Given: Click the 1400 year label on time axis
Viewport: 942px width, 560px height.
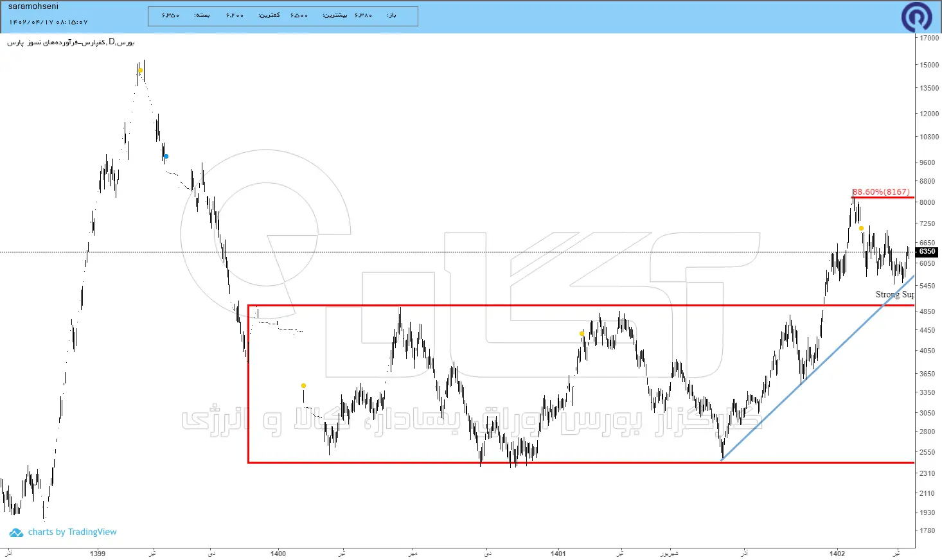Looking at the screenshot, I should point(278,554).
